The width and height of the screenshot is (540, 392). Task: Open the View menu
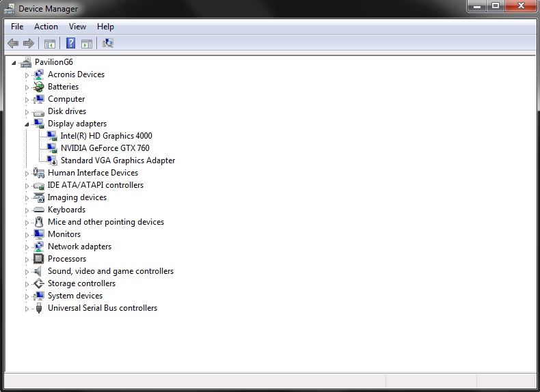(x=77, y=27)
